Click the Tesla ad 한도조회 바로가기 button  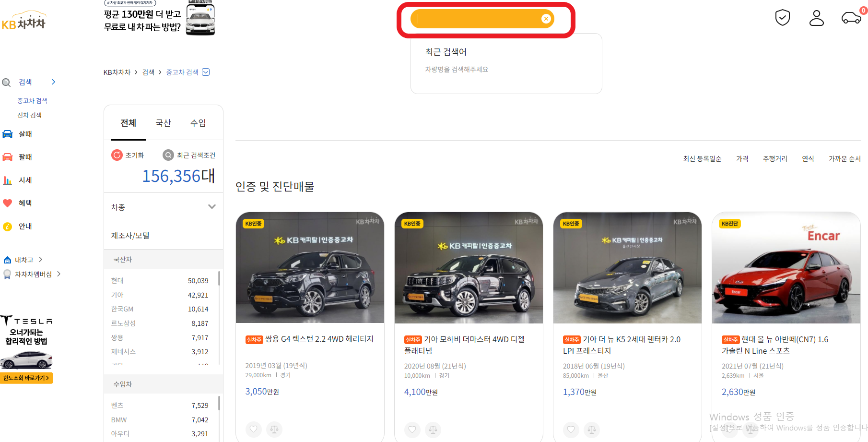[x=26, y=378]
